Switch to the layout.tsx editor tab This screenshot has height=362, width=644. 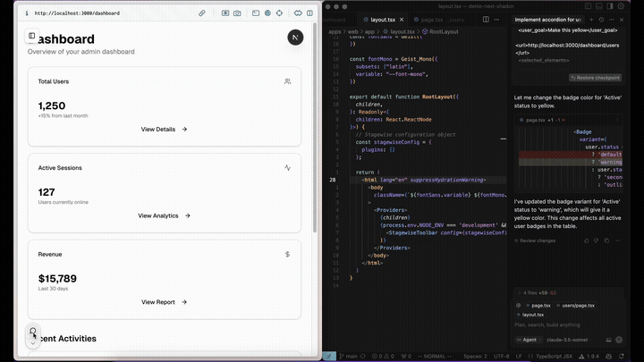click(x=384, y=20)
